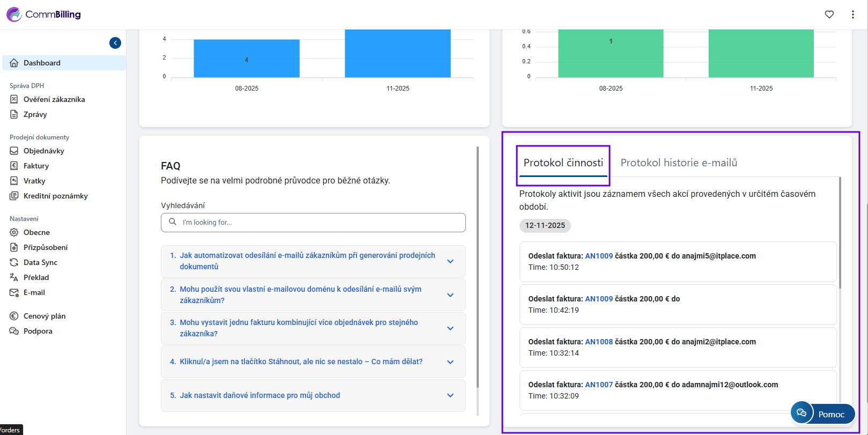The height and width of the screenshot is (435, 868).
Task: Open Ověření zákazníka in the sidebar
Action: click(54, 99)
